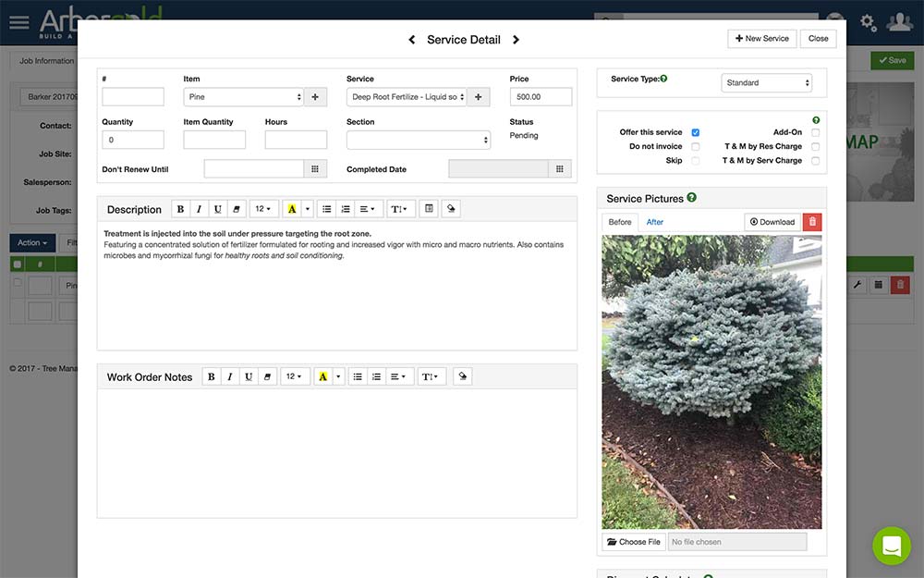Click the Quantity input field

pos(132,140)
